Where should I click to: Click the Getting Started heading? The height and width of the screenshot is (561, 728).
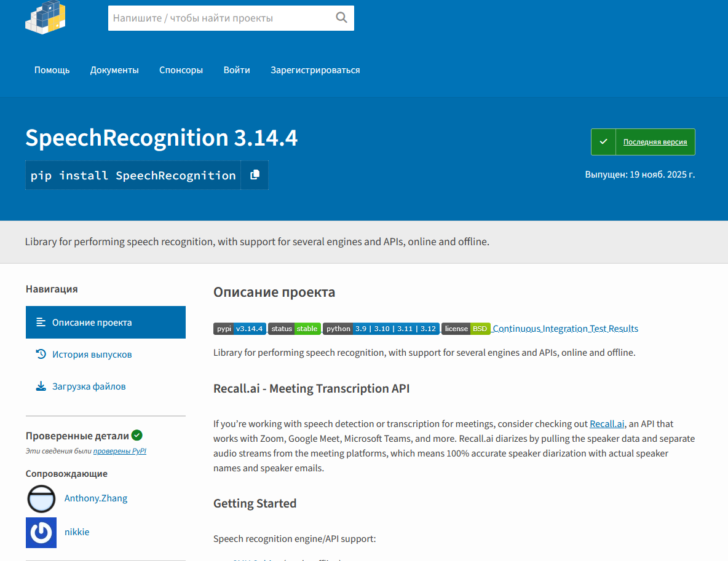pos(255,503)
